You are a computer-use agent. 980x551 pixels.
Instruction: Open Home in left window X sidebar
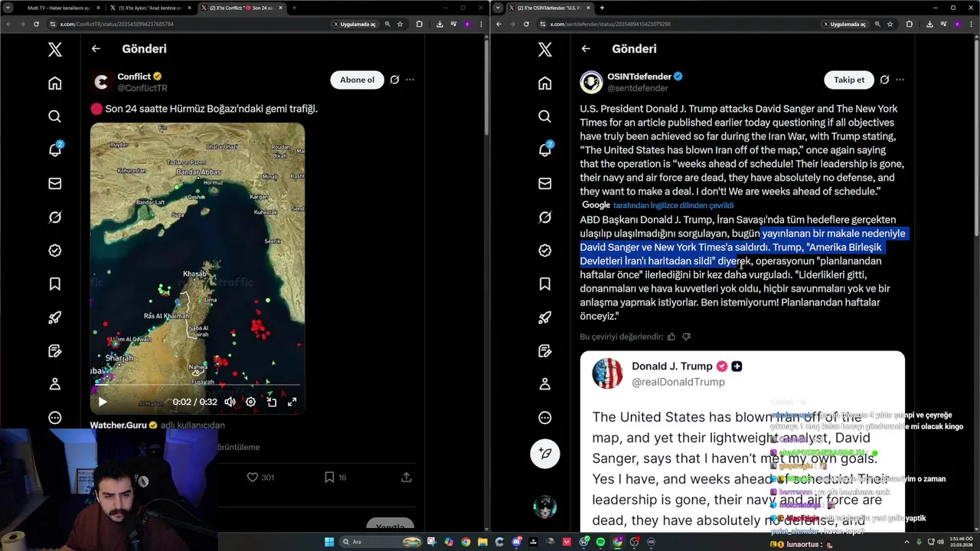pyautogui.click(x=54, y=83)
